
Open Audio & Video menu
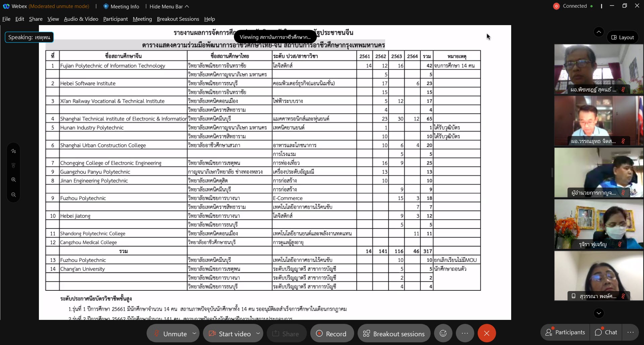pos(81,19)
